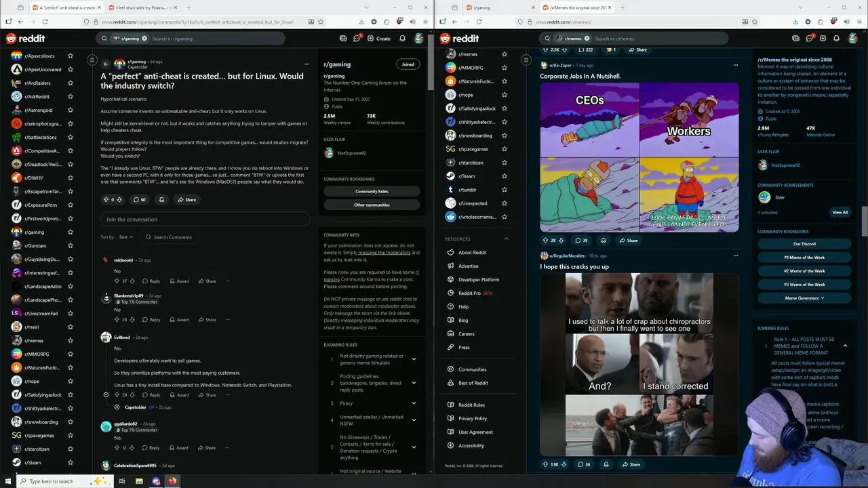Image resolution: width=868 pixels, height=488 pixels.
Task: Remove the r/memes search filter chip
Action: click(587, 39)
